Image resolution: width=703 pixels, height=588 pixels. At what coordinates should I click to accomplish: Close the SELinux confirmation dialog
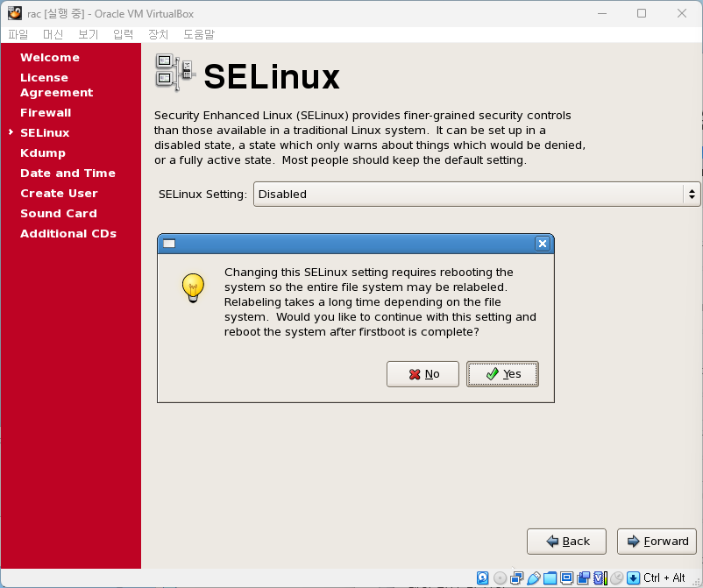pos(543,244)
